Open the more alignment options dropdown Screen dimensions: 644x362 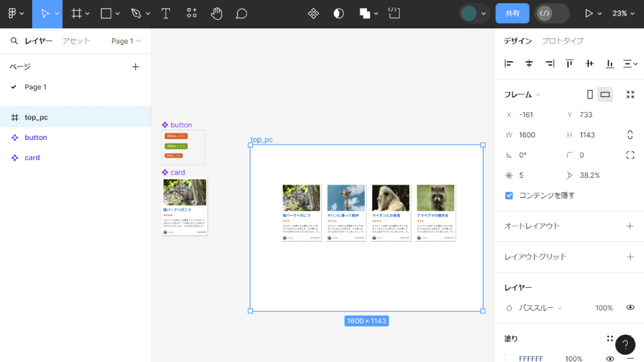630,64
